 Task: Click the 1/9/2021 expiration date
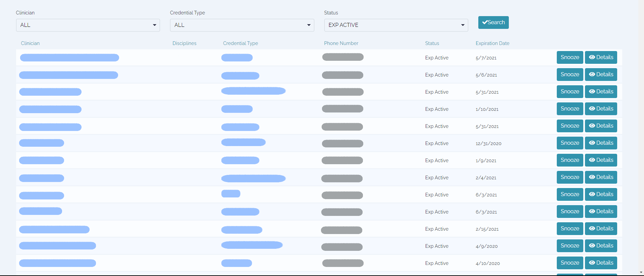486,160
